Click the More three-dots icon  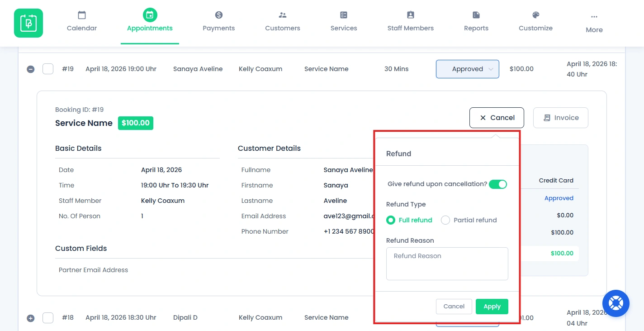(x=594, y=17)
